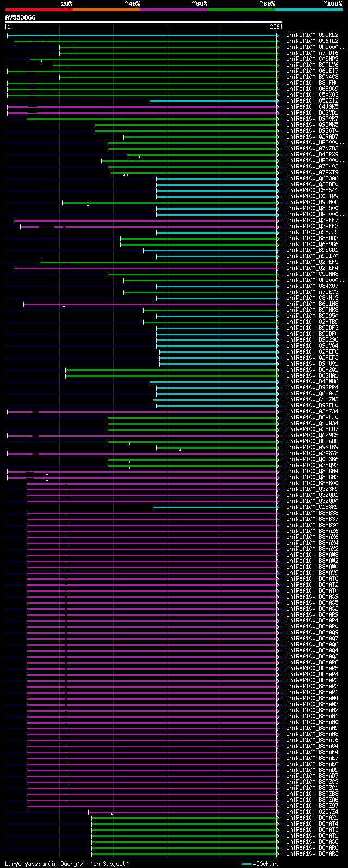Choose the UniRef100_C8KHJ3 row label

coord(312,298)
